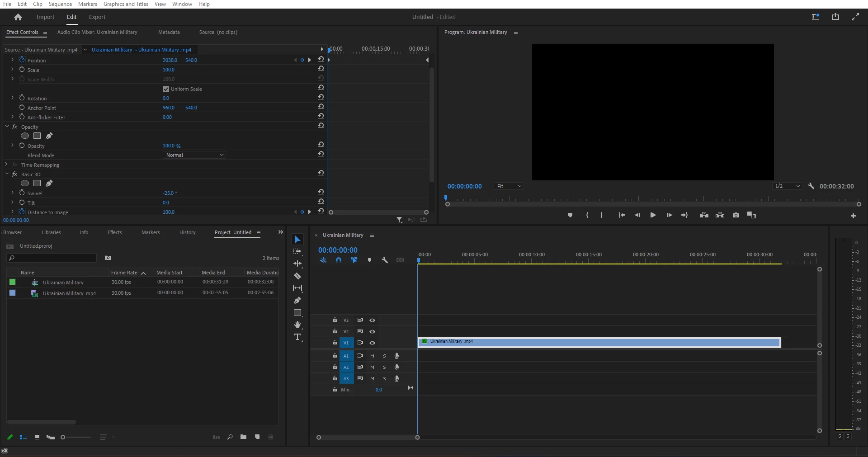The width and height of the screenshot is (868, 457).
Task: Click the Lift button in Program Monitor
Action: pyautogui.click(x=704, y=215)
